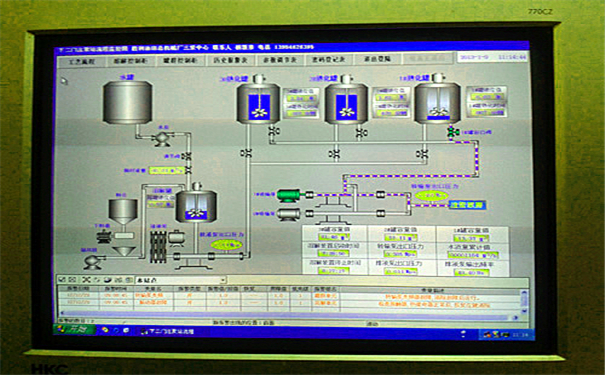Click the first icon in the alarm toolbar
This screenshot has width=605, height=375.
coord(62,280)
